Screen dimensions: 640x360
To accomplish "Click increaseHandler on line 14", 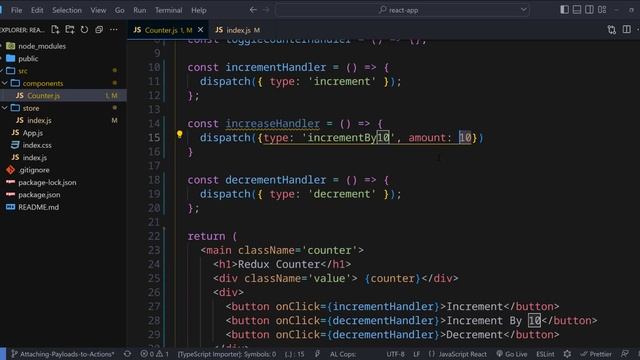I will 272,123.
